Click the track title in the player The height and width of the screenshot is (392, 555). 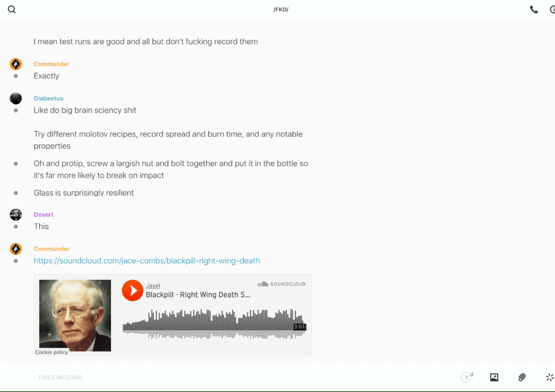pos(198,295)
